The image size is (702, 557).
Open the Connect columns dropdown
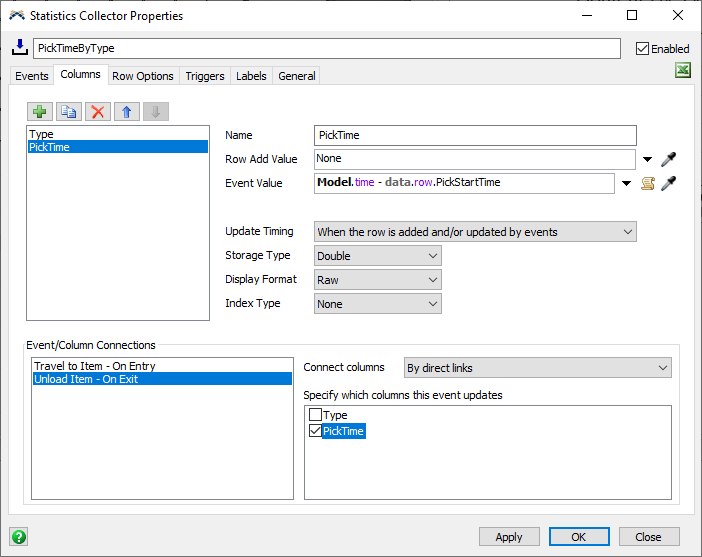[538, 368]
